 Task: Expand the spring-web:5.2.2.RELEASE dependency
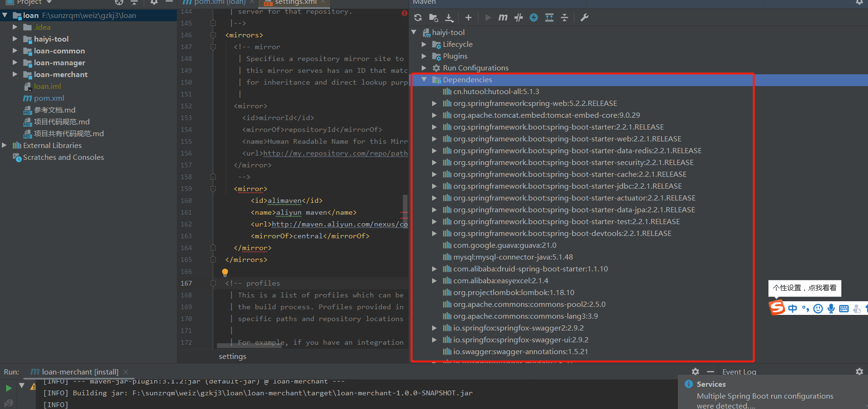tap(434, 103)
